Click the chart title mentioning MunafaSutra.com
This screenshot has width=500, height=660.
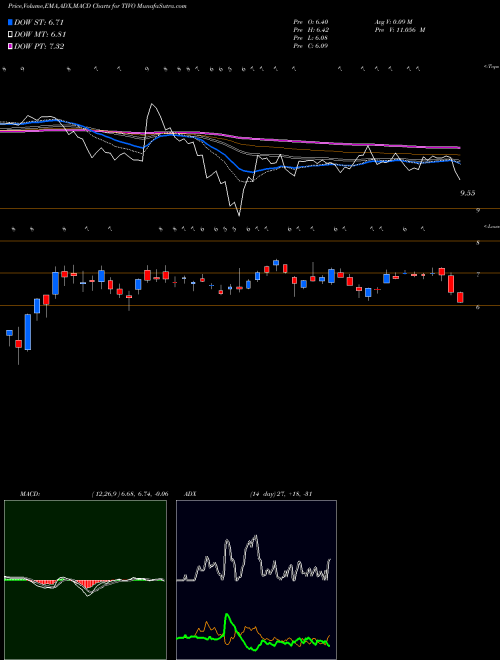click(97, 6)
